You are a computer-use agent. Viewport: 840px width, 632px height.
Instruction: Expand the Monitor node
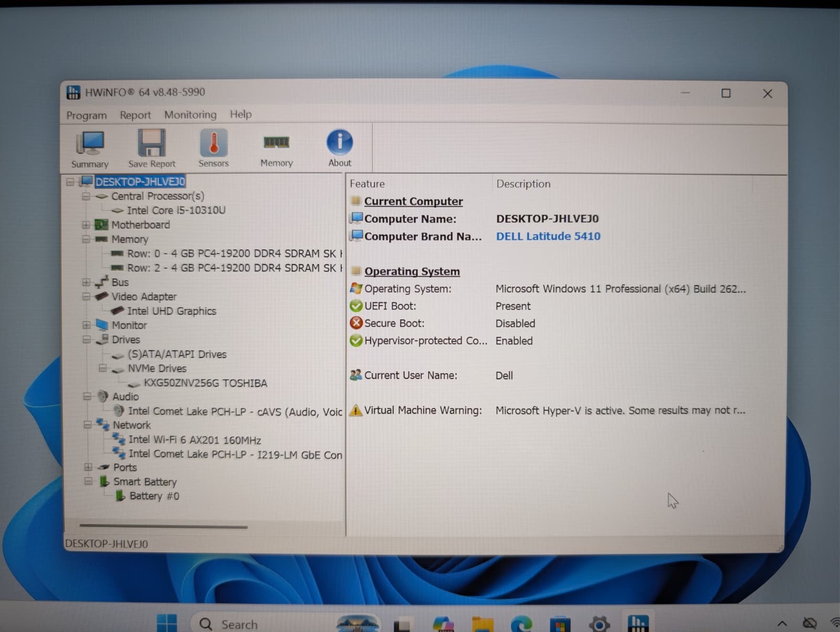[87, 325]
